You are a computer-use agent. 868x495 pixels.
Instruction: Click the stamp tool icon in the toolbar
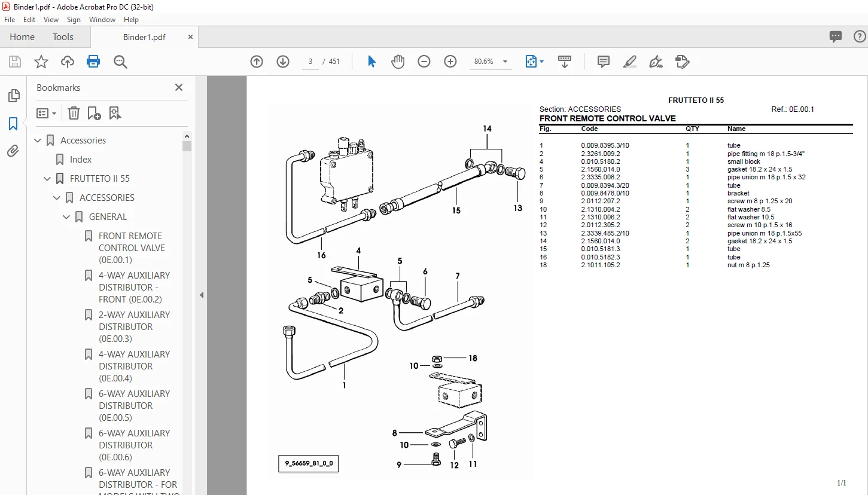(682, 62)
